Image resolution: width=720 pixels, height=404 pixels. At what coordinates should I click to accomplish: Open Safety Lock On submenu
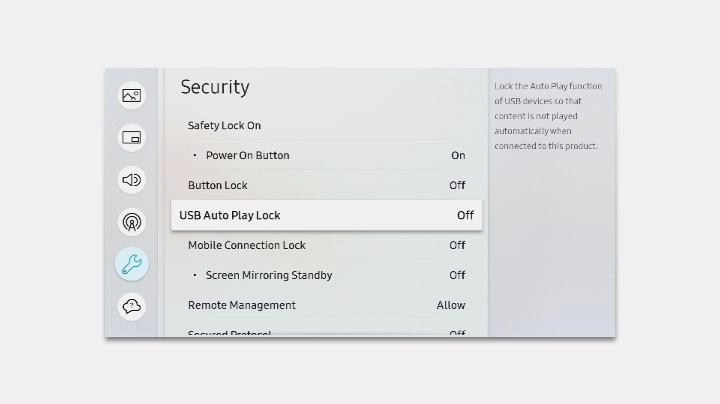(x=224, y=125)
